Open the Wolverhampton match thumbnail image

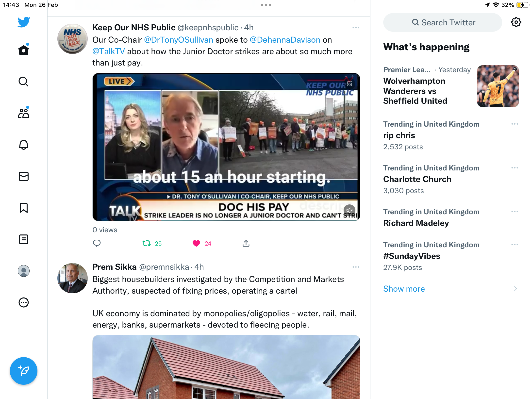pos(498,86)
